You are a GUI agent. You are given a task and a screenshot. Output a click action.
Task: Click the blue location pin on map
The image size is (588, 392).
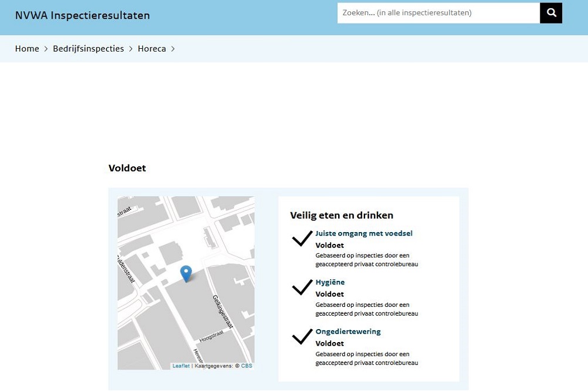pos(186,274)
